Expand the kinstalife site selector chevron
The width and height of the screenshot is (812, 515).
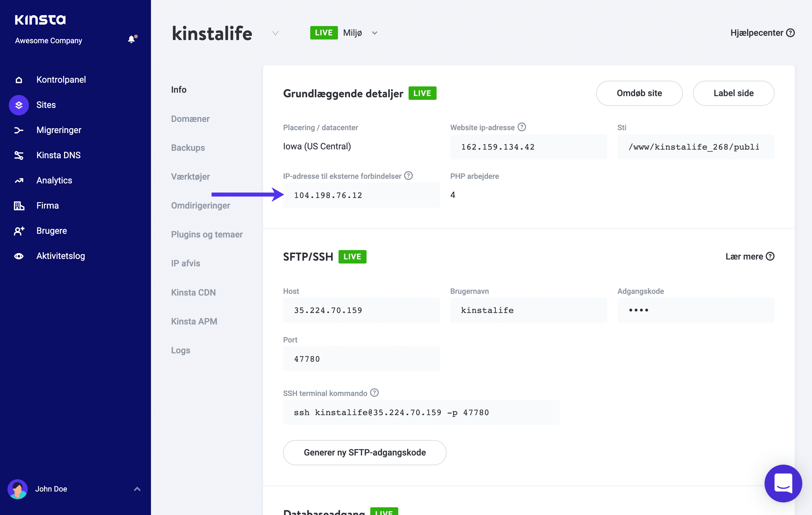coord(276,33)
